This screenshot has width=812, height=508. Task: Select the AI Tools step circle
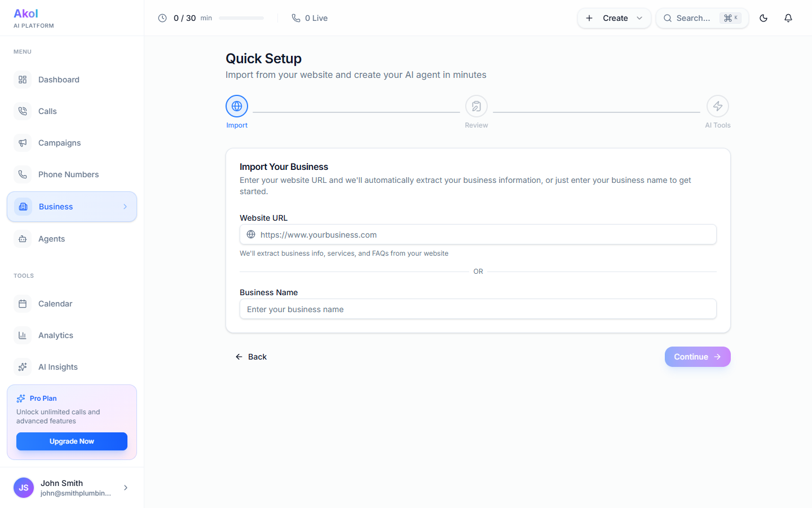(717, 106)
